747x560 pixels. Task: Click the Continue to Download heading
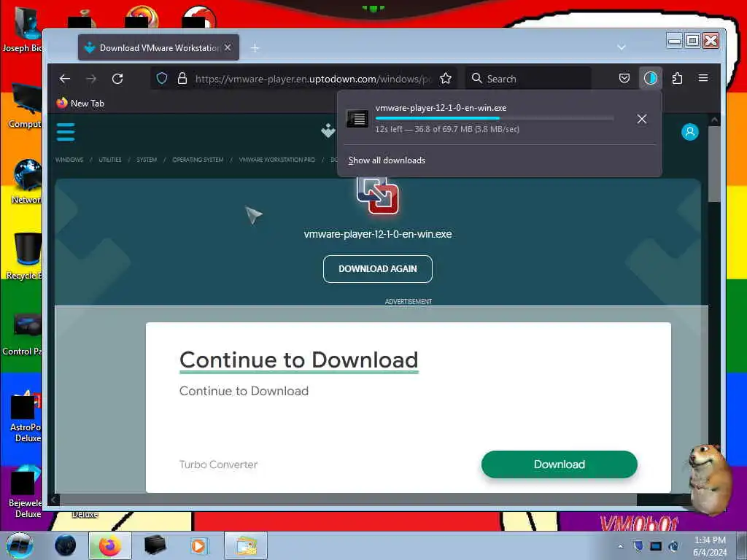click(x=298, y=360)
